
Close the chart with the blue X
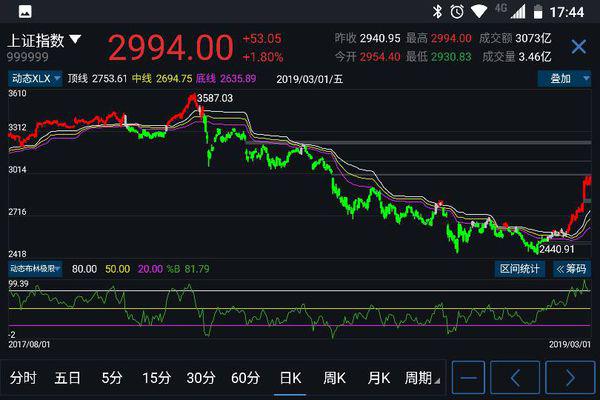pos(578,47)
